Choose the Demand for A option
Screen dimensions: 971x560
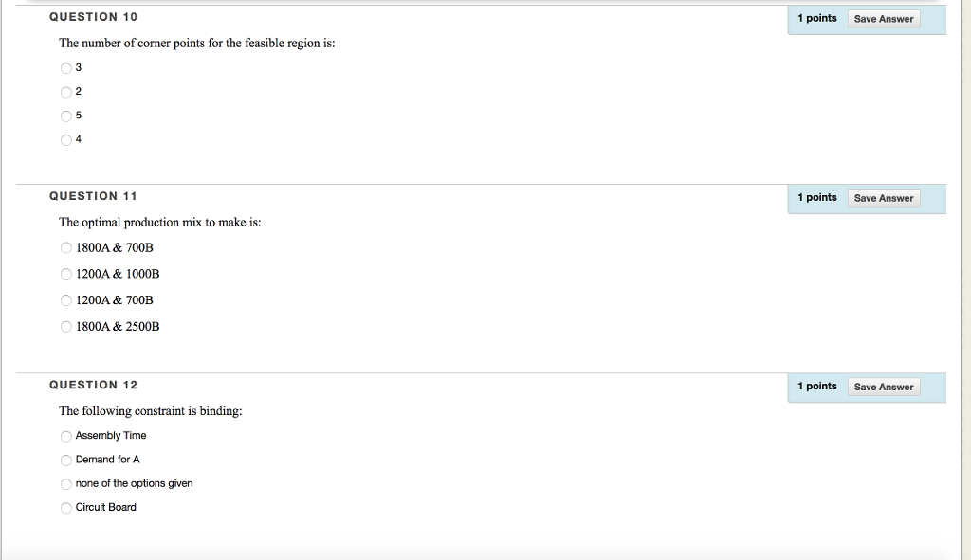click(65, 460)
